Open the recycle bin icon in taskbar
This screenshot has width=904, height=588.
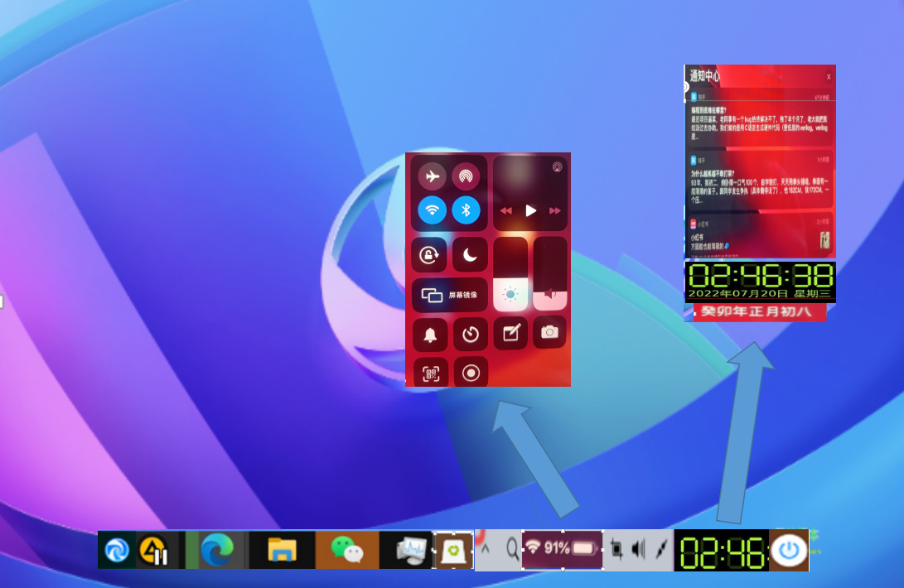[454, 551]
